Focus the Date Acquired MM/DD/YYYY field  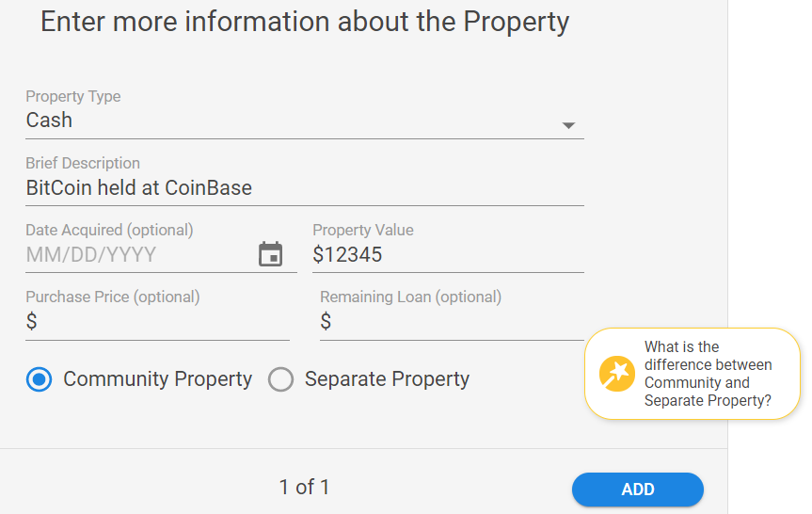[140, 254]
